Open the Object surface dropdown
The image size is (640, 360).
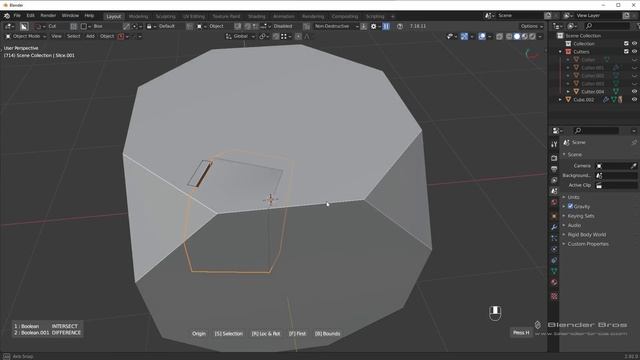[x=211, y=26]
